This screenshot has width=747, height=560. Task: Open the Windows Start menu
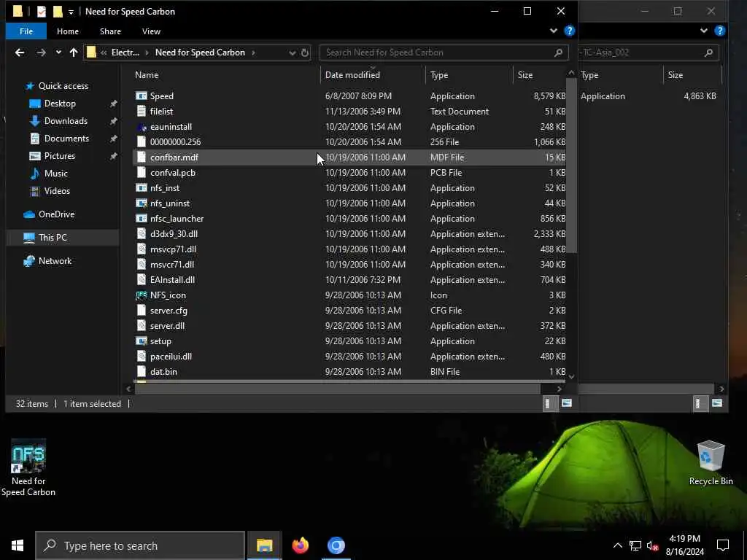[18, 545]
